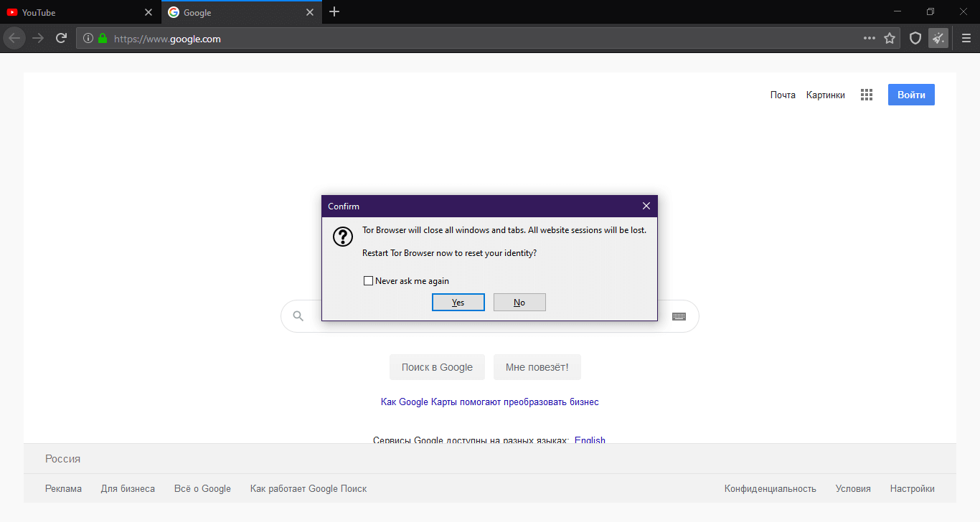
Task: Open Реклама footer link
Action: click(x=63, y=488)
